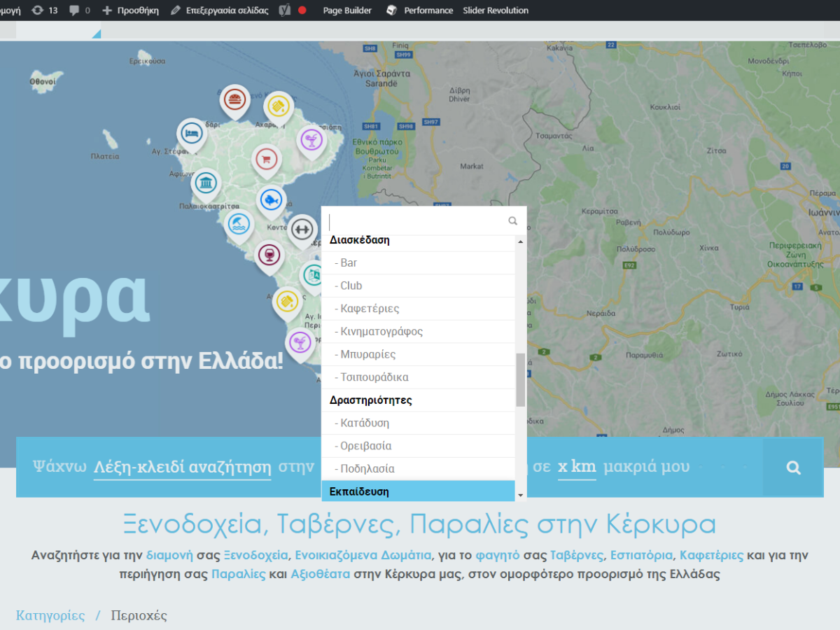Open the comments bubble in admin bar
840x630 pixels.
pyautogui.click(x=80, y=10)
